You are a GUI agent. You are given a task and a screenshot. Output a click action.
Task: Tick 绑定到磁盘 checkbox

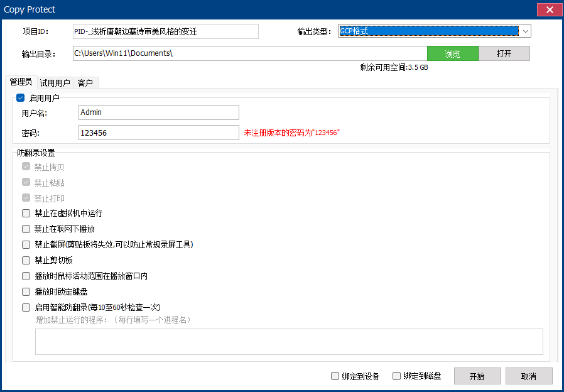tap(396, 376)
